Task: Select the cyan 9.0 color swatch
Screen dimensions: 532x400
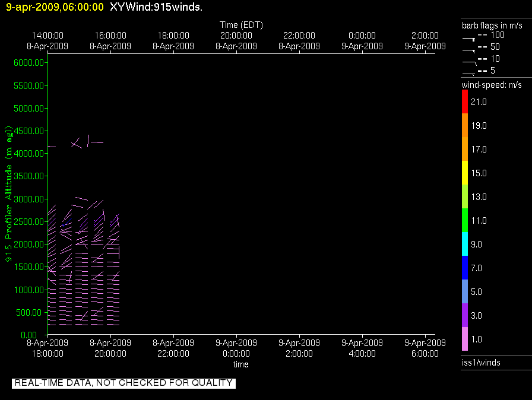Action: click(465, 244)
